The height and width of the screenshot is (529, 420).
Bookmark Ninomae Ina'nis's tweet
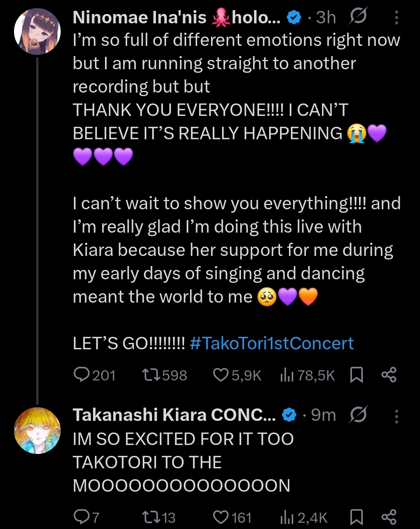(356, 375)
